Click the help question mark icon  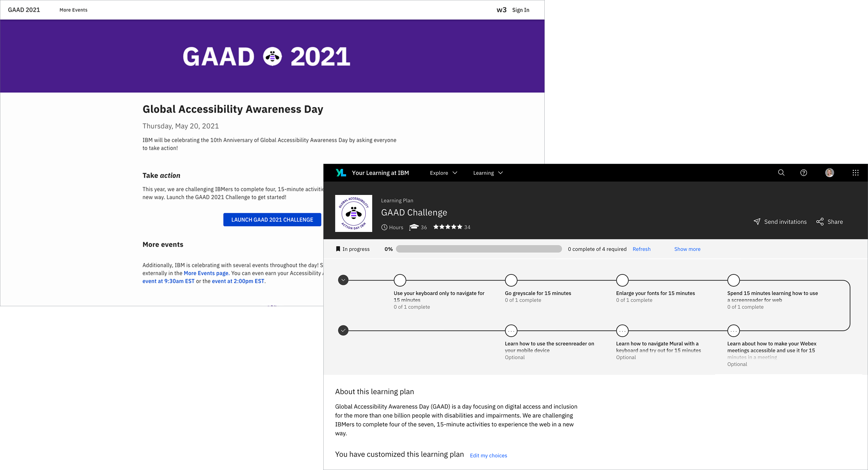(x=804, y=173)
